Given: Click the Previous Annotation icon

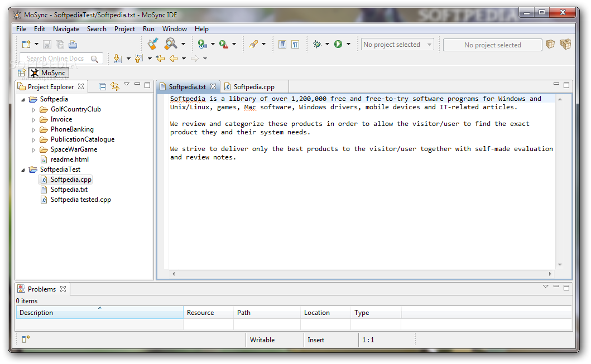Looking at the screenshot, I should pyautogui.click(x=139, y=59).
